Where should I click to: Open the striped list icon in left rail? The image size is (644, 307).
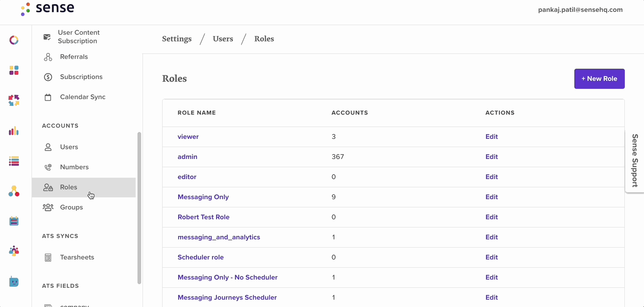tap(14, 161)
